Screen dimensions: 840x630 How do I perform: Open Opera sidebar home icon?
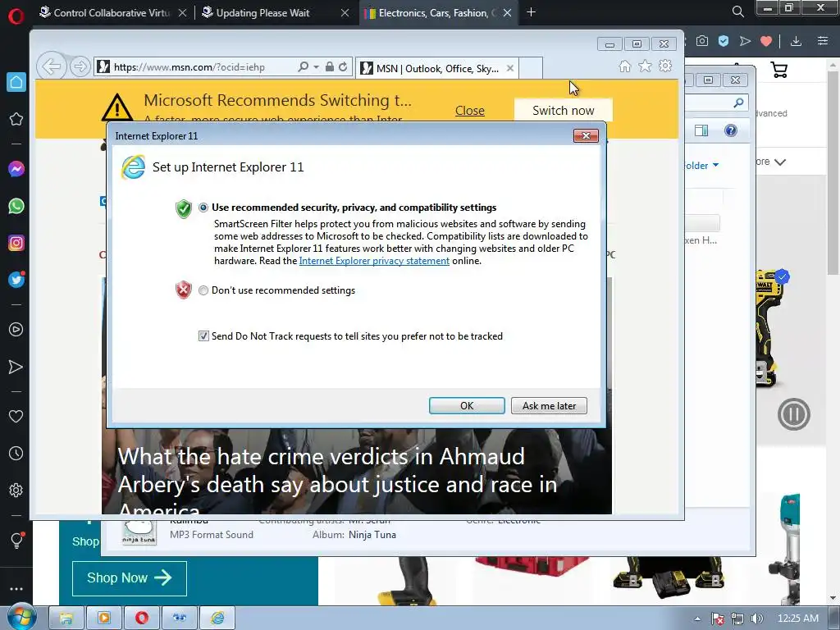(16, 82)
